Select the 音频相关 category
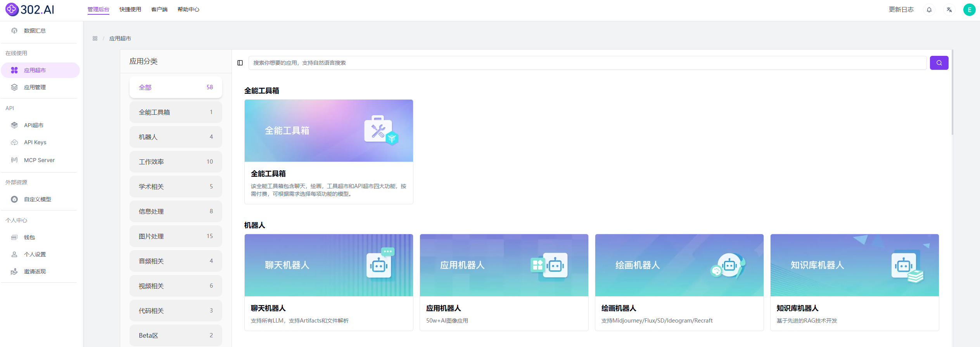The height and width of the screenshot is (347, 980). pyautogui.click(x=176, y=261)
